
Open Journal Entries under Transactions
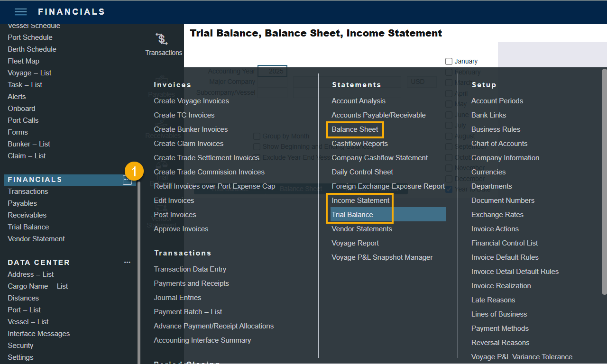pos(177,298)
